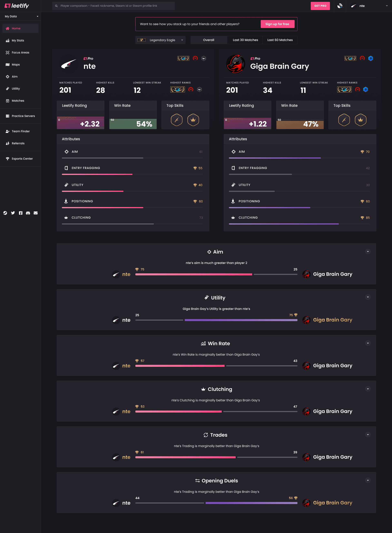This screenshot has width=392, height=533.
Task: Open the Maps section
Action: [20, 65]
